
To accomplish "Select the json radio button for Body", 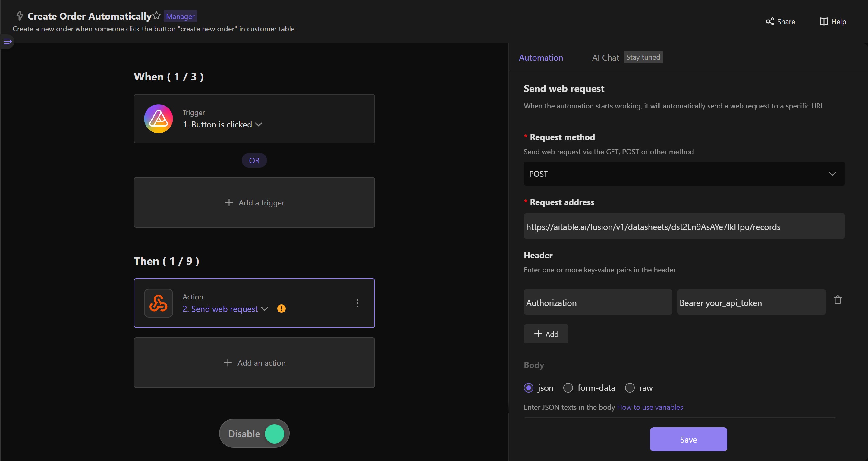I will 528,387.
